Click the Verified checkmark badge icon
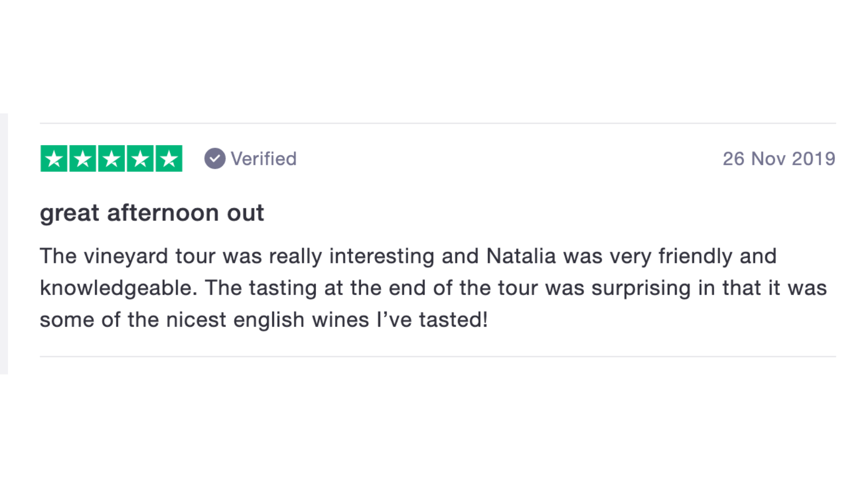 [x=215, y=159]
